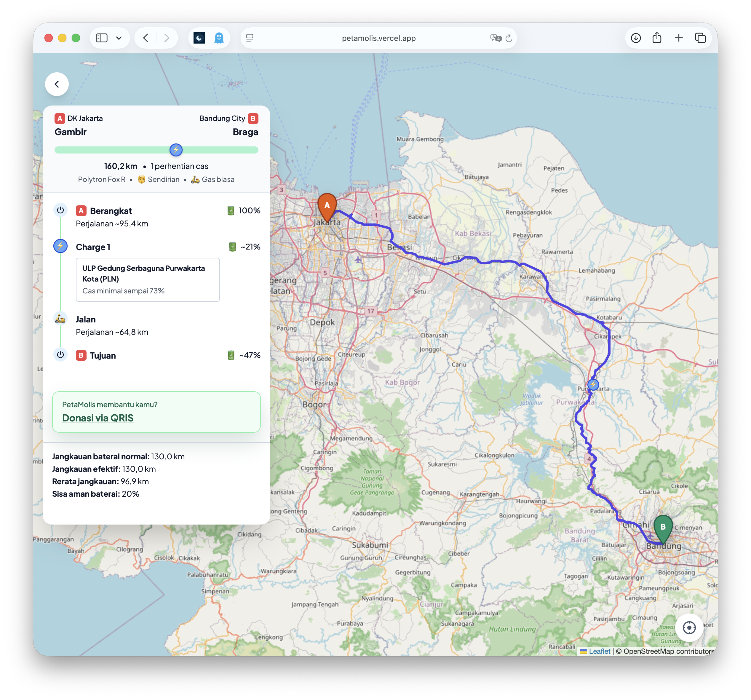Viewport: 751px width, 700px height.
Task: Enable reader view from the address bar
Action: (x=249, y=38)
